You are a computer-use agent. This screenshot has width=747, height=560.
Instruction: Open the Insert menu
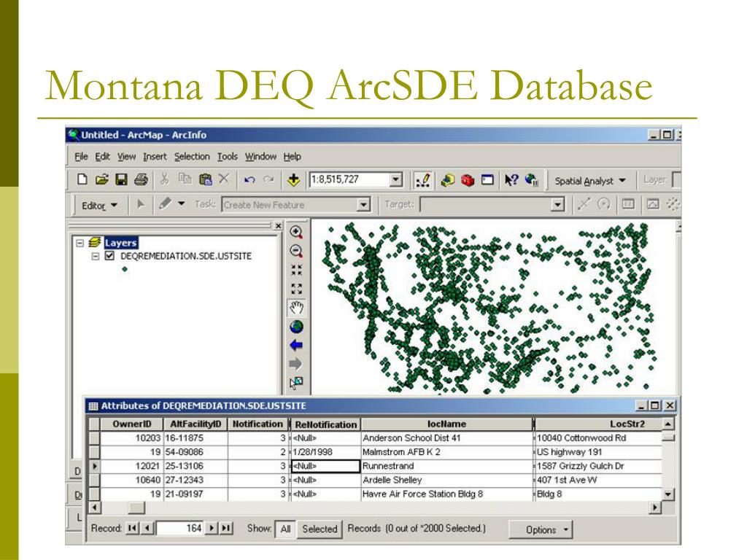click(x=155, y=157)
